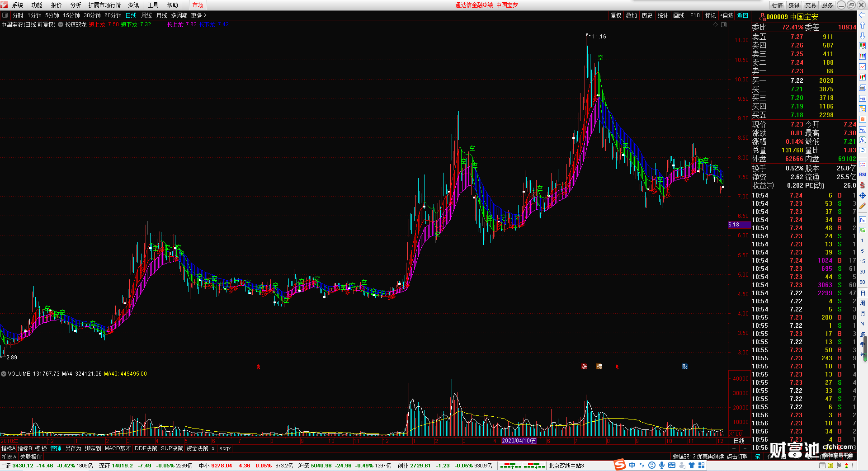Open the 日线 period selector below price axis
Image resolution: width=868 pixels, height=471 pixels.
tap(739, 441)
